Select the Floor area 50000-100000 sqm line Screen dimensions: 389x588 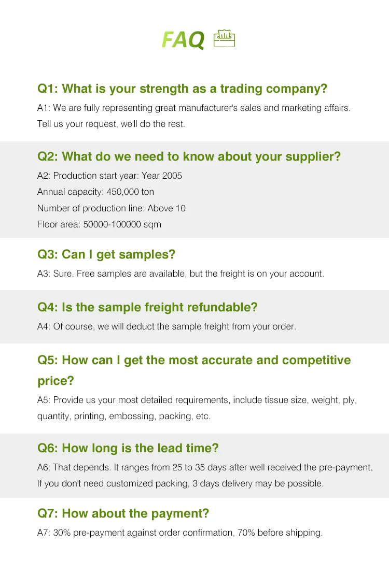point(99,224)
